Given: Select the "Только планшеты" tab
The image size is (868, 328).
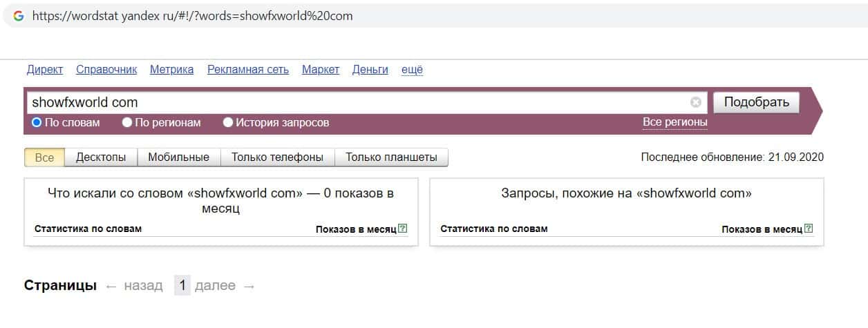Looking at the screenshot, I should [x=391, y=157].
